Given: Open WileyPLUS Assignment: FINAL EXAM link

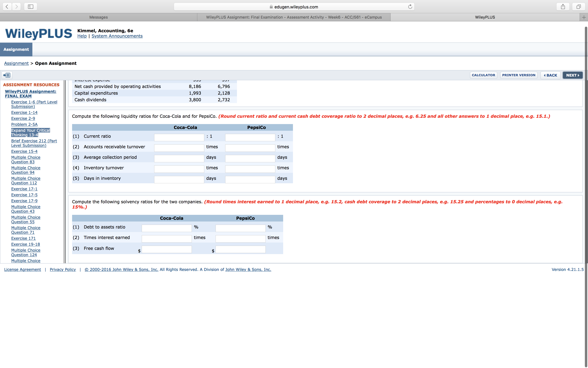Looking at the screenshot, I should point(31,94).
